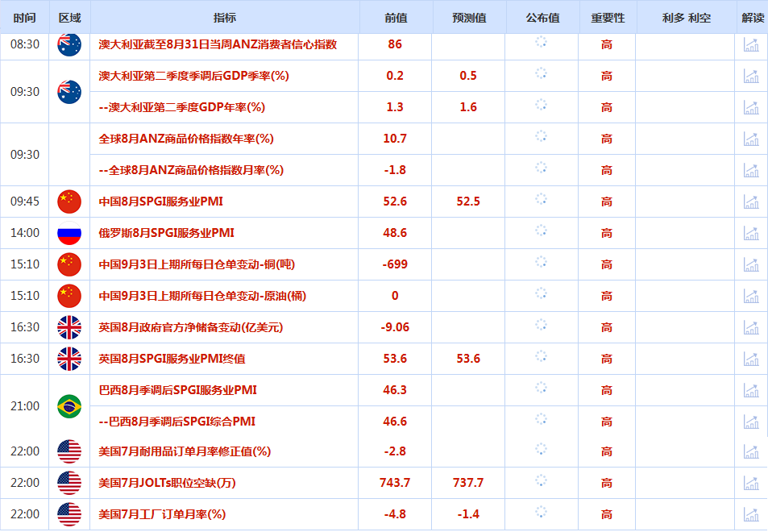
Task: Open chart icon for 美国7月耐用品订单月率修正值 row
Action: (751, 451)
